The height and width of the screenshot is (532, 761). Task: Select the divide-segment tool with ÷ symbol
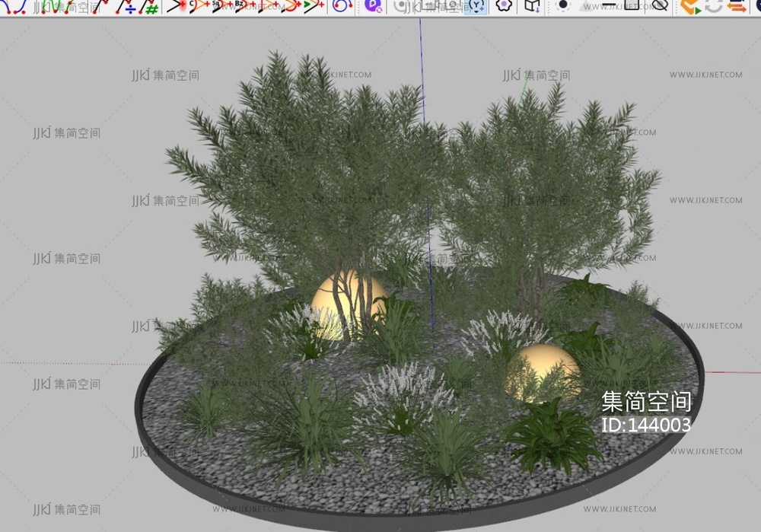pyautogui.click(x=129, y=7)
